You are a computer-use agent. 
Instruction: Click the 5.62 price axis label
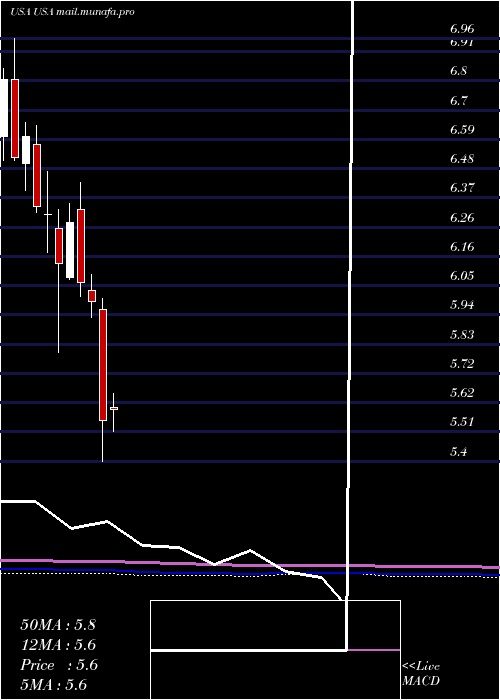(462, 393)
